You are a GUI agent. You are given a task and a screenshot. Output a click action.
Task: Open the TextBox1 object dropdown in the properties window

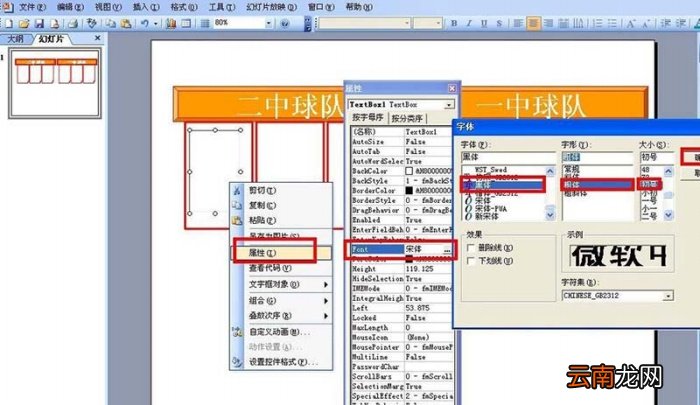point(449,105)
